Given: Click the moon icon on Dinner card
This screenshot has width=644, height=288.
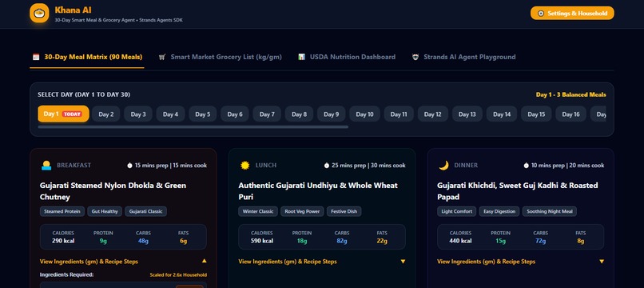Looking at the screenshot, I should click(443, 166).
